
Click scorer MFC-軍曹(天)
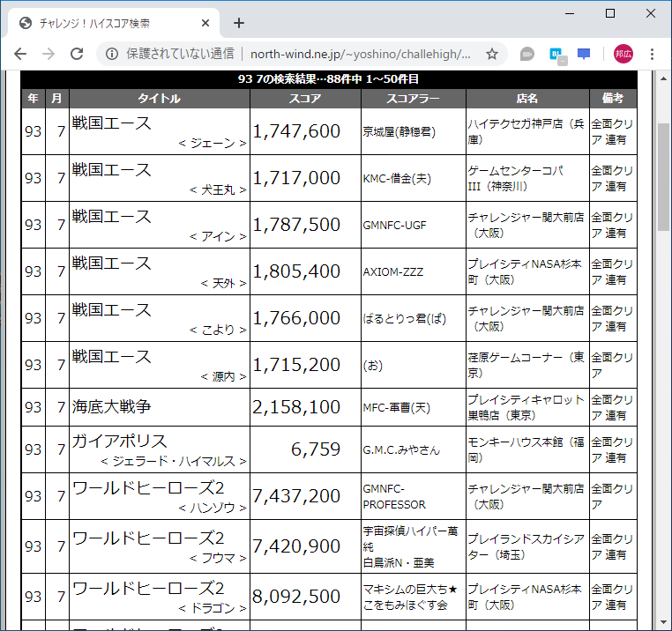tap(397, 408)
